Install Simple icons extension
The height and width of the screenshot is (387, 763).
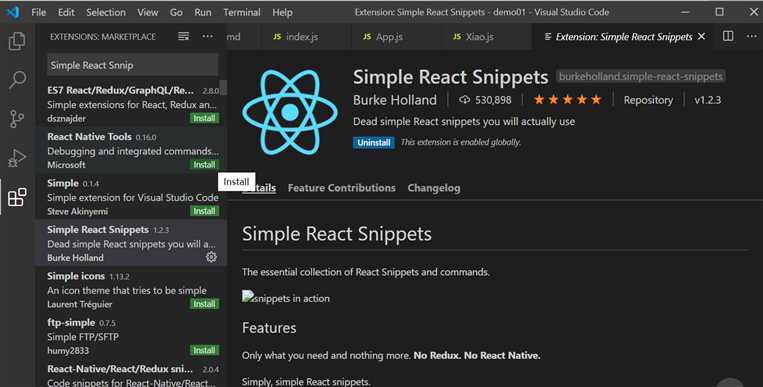(x=204, y=304)
